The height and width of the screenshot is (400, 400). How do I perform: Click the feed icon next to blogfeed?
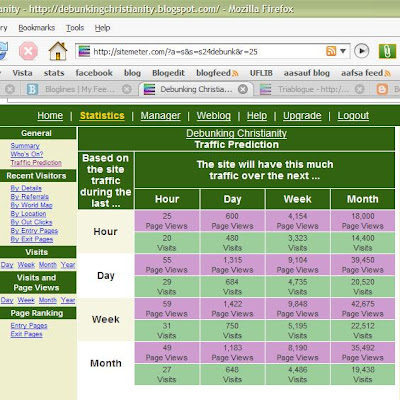235,73
